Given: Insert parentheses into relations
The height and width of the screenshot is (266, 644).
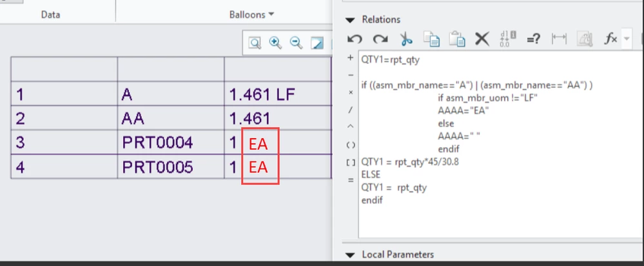Looking at the screenshot, I should (350, 145).
